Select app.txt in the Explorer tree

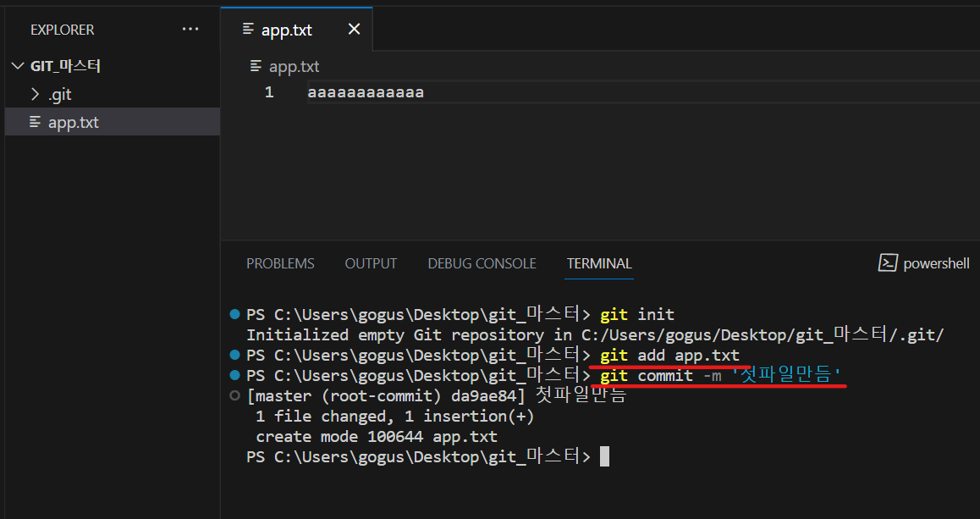click(x=113, y=122)
